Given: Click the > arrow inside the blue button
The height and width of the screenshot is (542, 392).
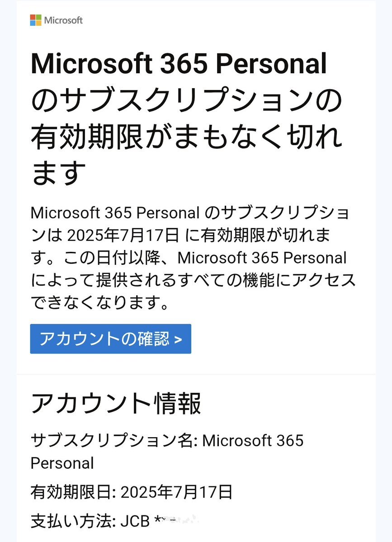Looking at the screenshot, I should pyautogui.click(x=178, y=340).
